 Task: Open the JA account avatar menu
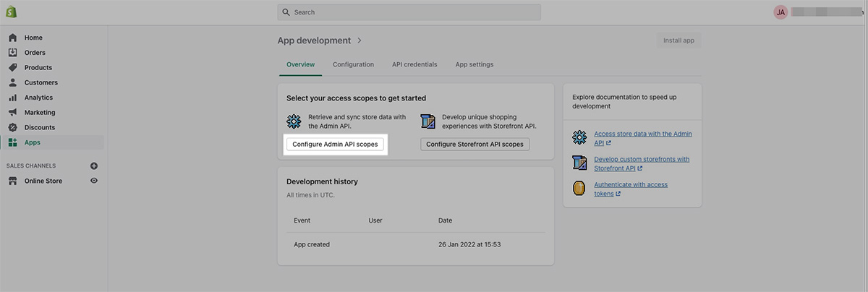pyautogui.click(x=780, y=12)
